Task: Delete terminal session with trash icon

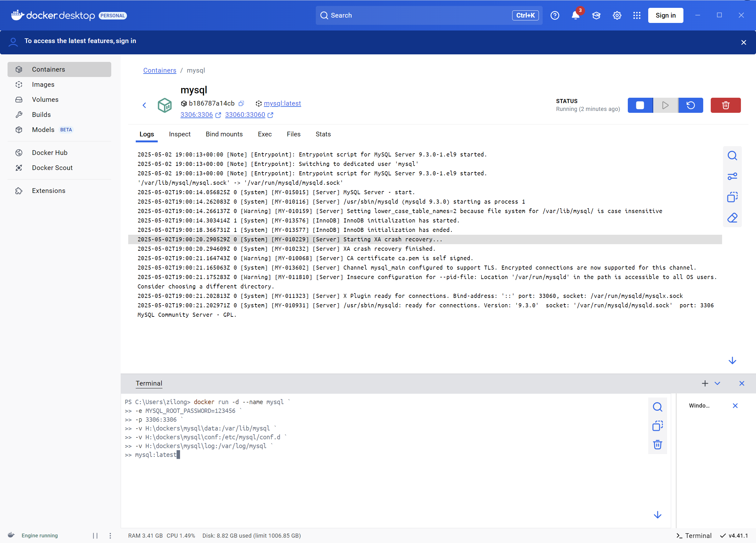Action: pos(657,444)
